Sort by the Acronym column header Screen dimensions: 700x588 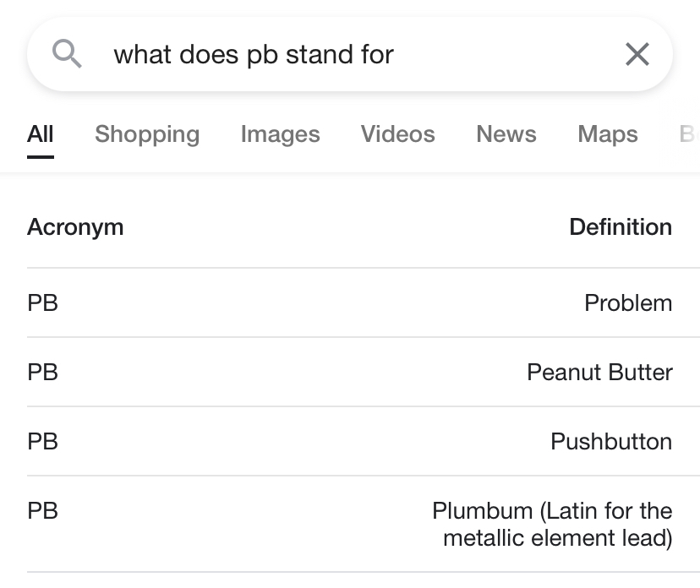pos(75,226)
